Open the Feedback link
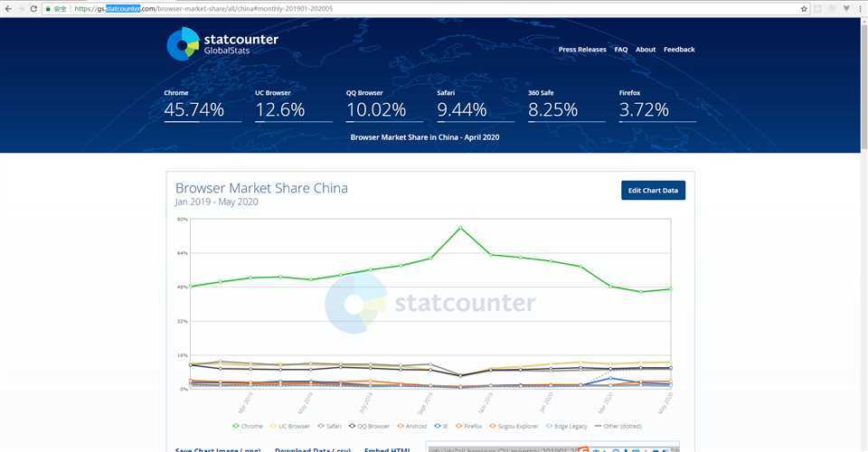The width and height of the screenshot is (868, 452). point(679,49)
